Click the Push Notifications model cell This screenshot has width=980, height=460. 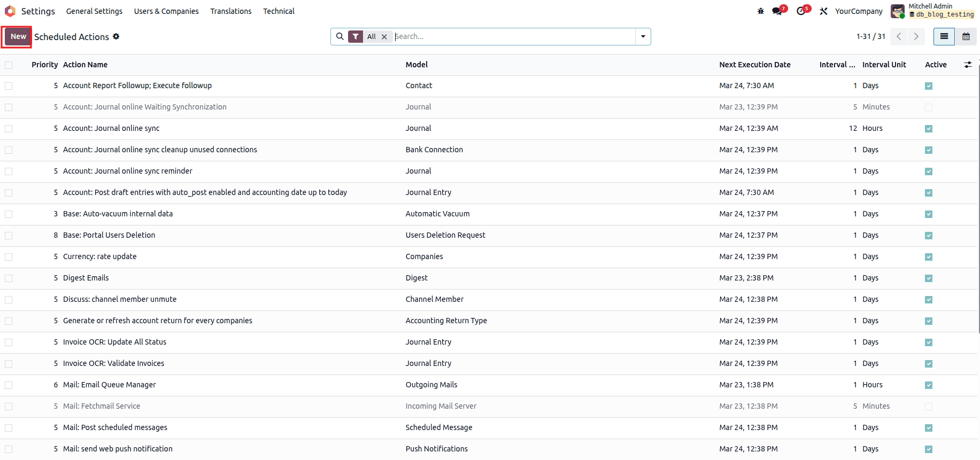pos(436,449)
